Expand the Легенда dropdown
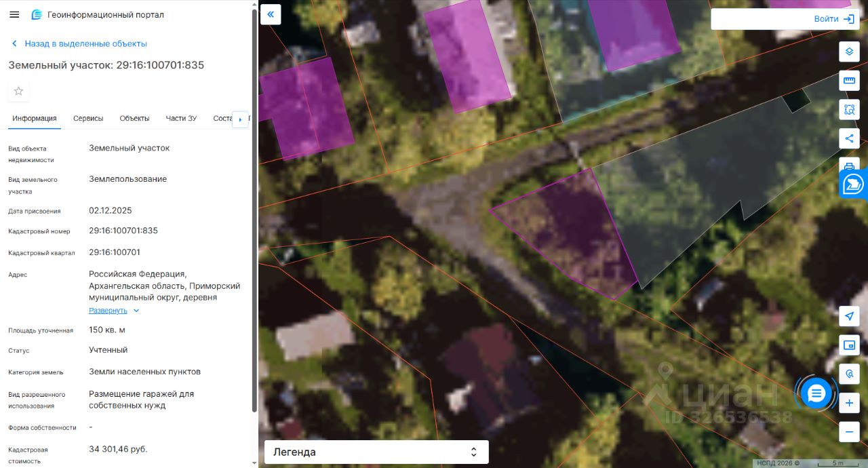 (376, 452)
